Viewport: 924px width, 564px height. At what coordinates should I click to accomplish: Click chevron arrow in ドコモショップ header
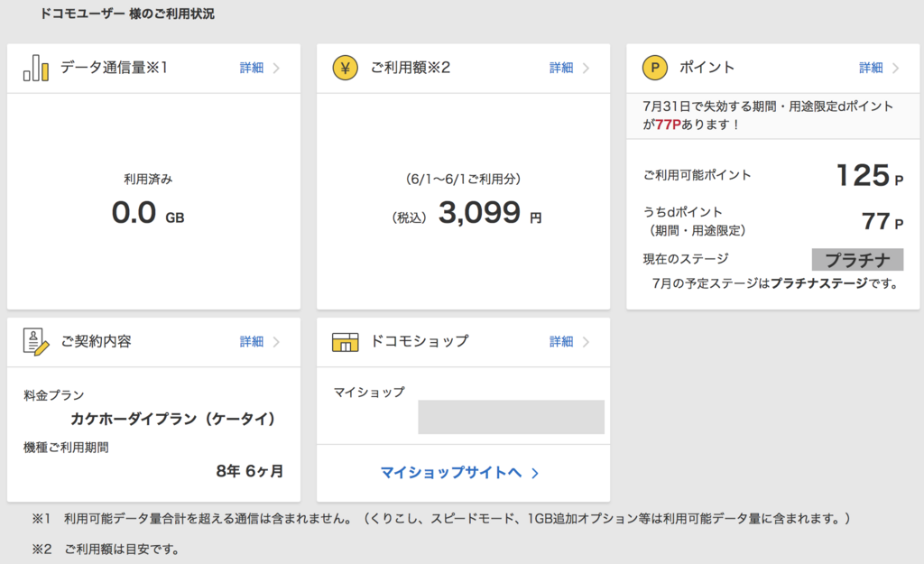pyautogui.click(x=586, y=342)
